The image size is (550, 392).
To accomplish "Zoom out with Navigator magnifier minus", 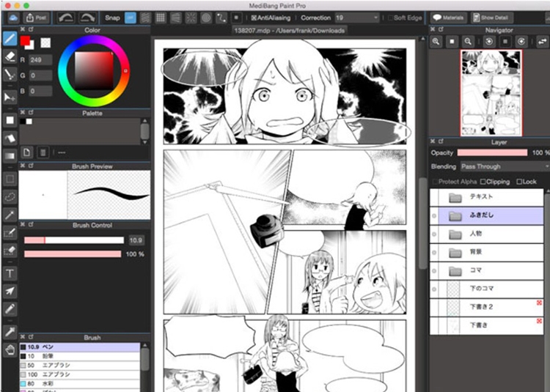I will tap(468, 42).
